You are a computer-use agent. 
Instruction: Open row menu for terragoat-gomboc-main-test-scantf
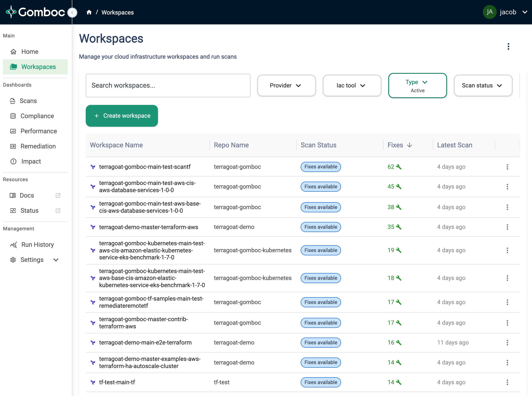click(x=507, y=167)
